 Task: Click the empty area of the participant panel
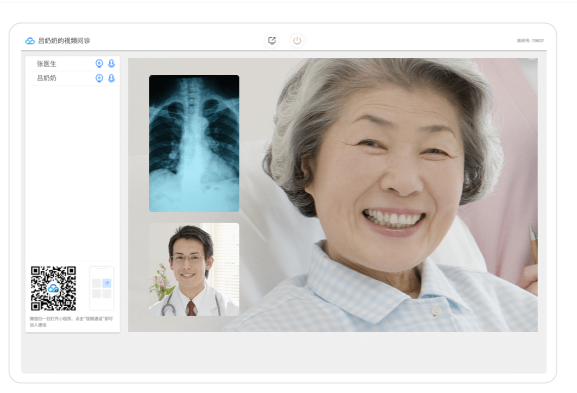click(x=72, y=173)
